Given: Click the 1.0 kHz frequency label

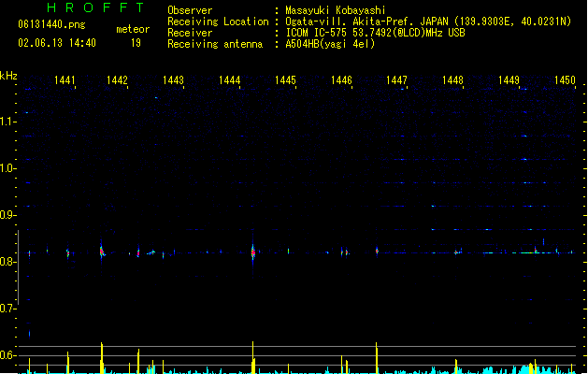Looking at the screenshot, I should 7,168.
